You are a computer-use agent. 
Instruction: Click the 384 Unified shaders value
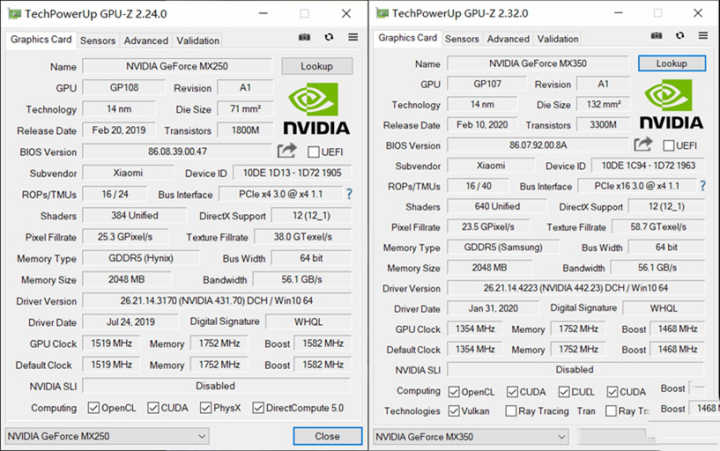135,215
